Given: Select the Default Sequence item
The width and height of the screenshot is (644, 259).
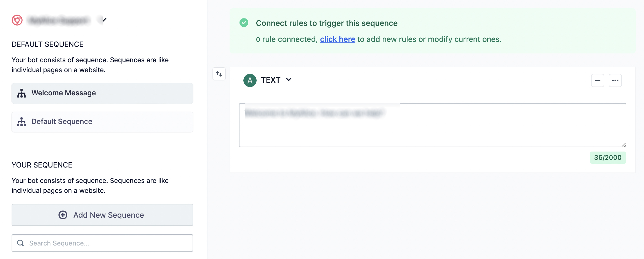Looking at the screenshot, I should click(102, 122).
